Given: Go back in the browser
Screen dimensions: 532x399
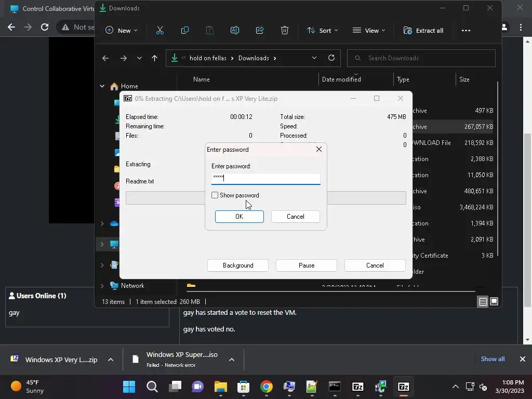Looking at the screenshot, I should click(11, 27).
